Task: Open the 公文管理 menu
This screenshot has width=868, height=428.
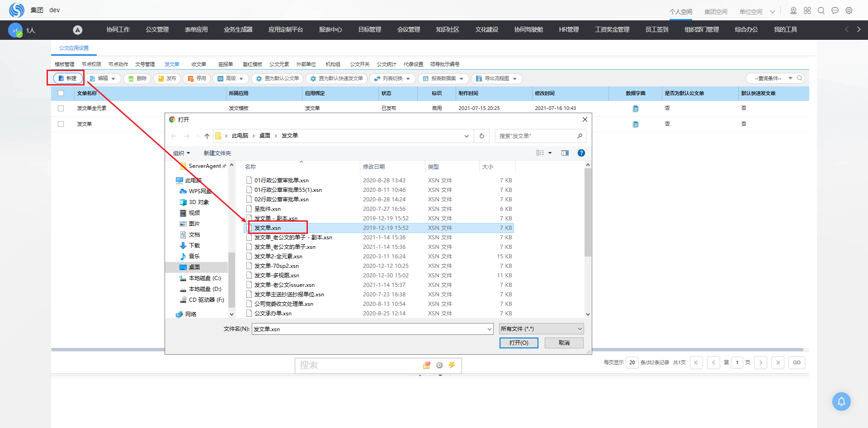Action: tap(157, 29)
